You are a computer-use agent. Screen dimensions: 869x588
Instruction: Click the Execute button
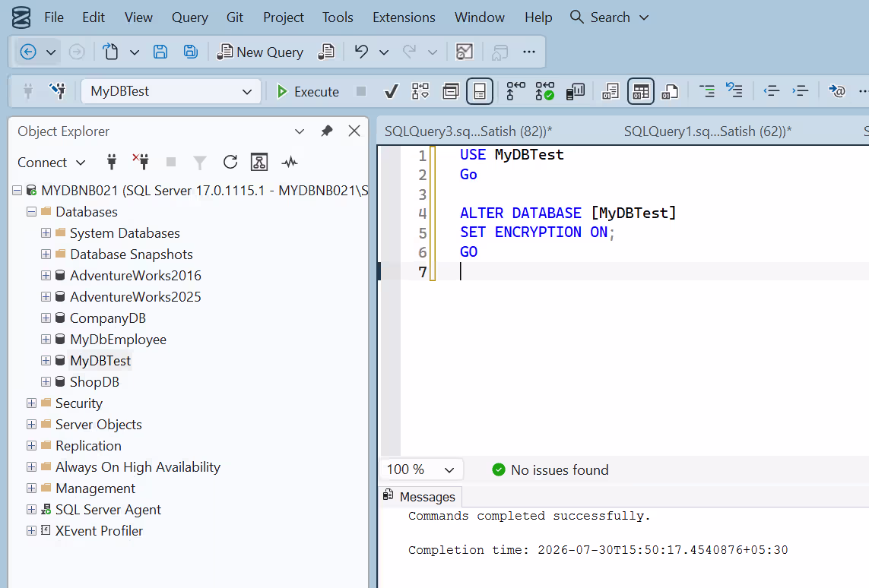[x=308, y=91]
